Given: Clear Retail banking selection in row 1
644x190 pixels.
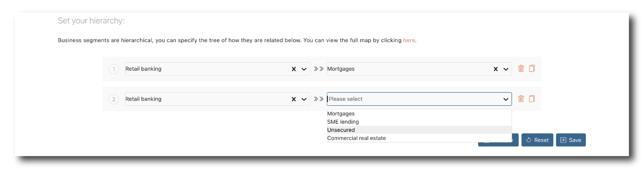Looking at the screenshot, I should [x=294, y=69].
